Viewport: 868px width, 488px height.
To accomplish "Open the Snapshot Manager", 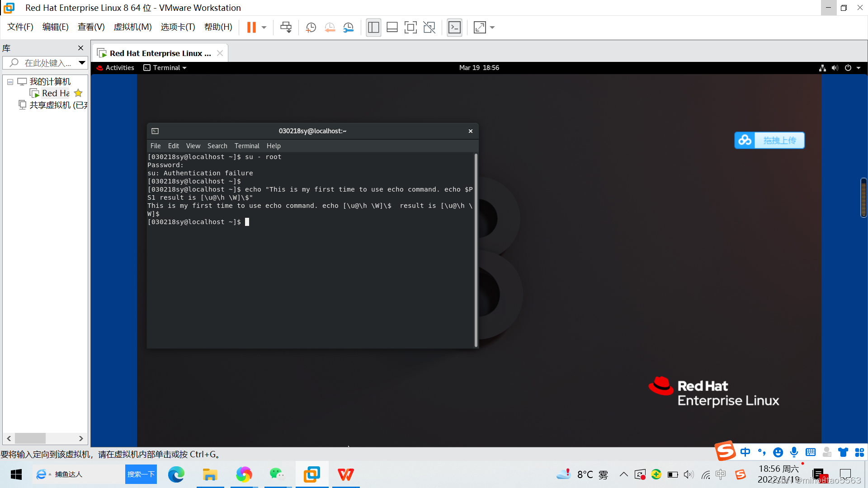I will coord(348,27).
